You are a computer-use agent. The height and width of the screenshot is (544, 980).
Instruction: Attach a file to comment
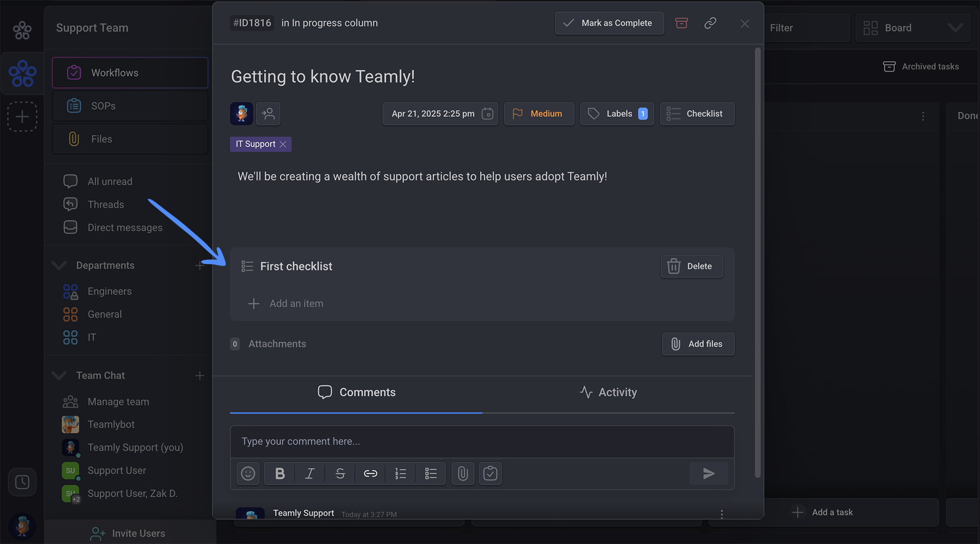click(x=462, y=473)
